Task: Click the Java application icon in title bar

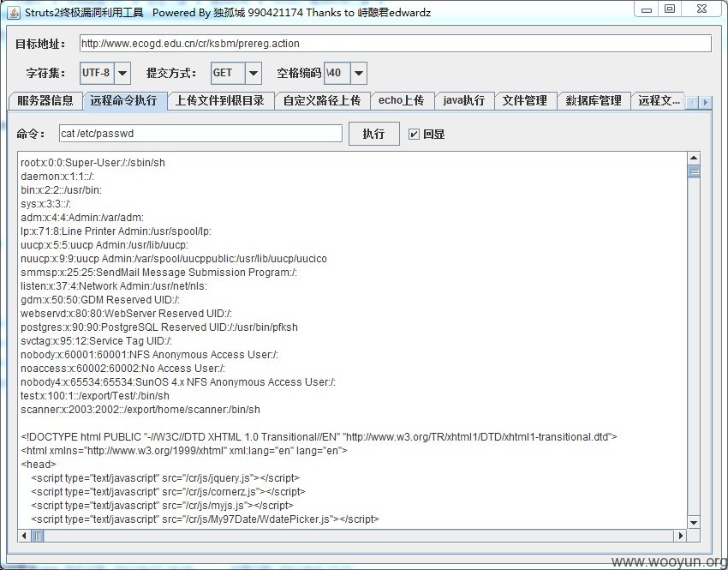Action: (x=14, y=13)
